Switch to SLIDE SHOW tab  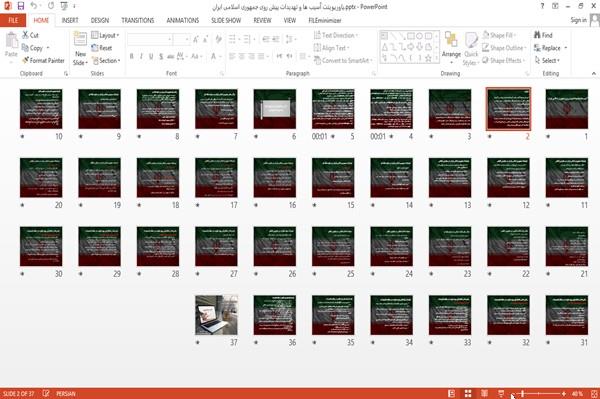point(226,20)
